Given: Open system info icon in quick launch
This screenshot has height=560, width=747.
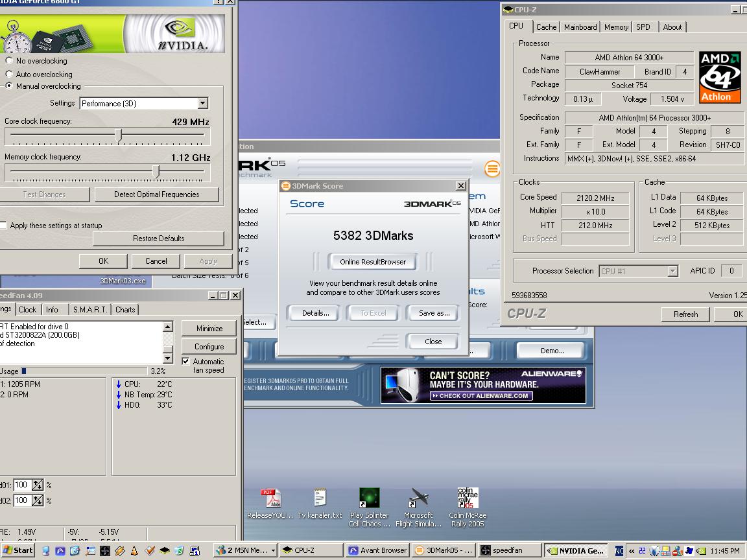Looking at the screenshot, I should [x=195, y=550].
